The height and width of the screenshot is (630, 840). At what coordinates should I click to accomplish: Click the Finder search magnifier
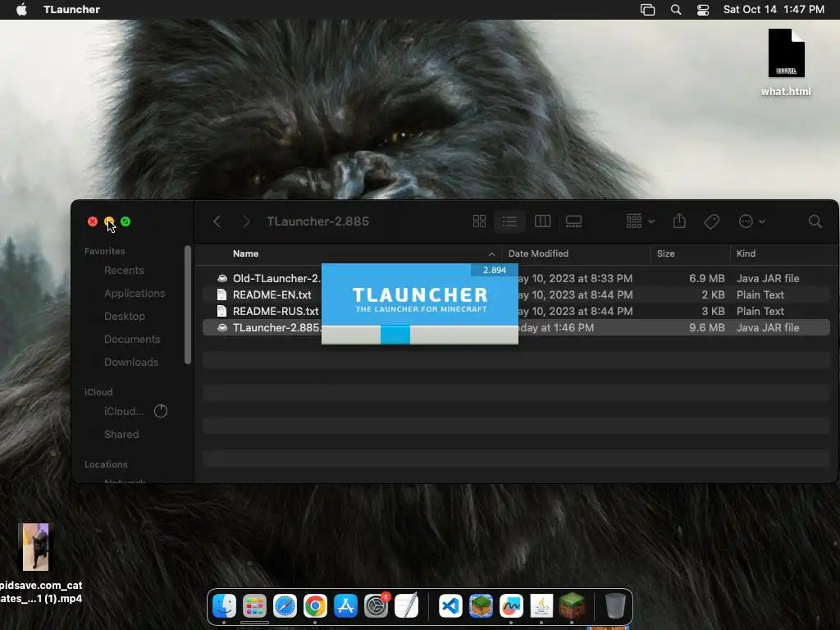[x=815, y=221]
